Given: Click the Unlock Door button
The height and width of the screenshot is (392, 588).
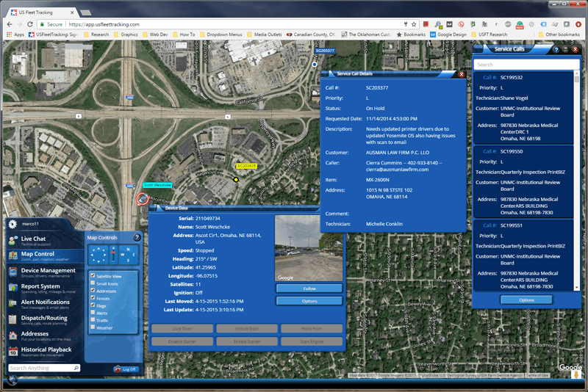Looking at the screenshot, I should click(x=247, y=328).
